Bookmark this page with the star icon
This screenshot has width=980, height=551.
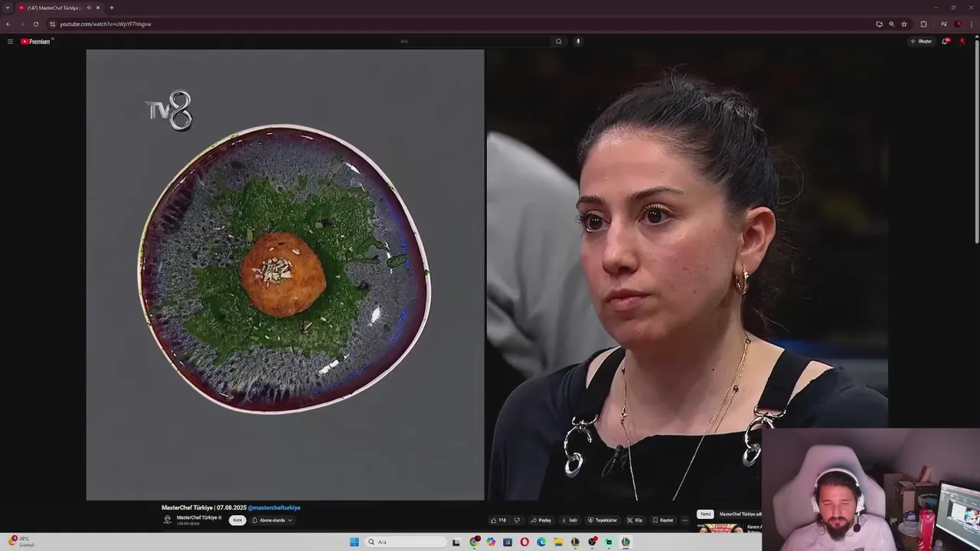[x=904, y=24]
